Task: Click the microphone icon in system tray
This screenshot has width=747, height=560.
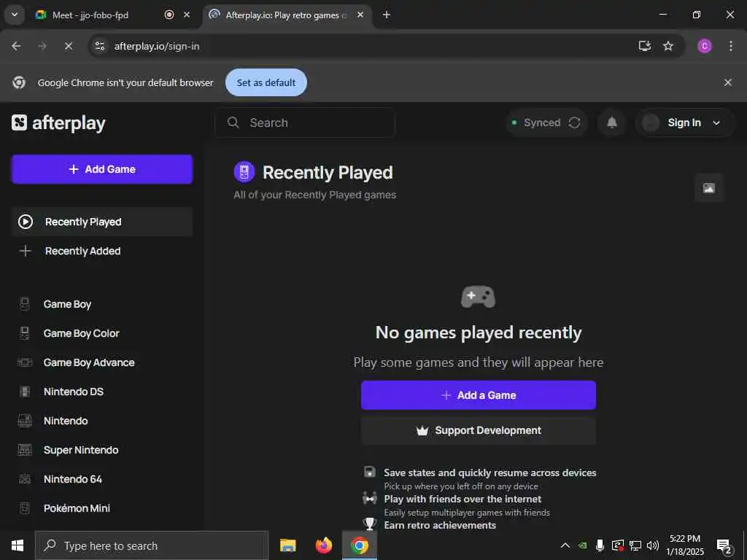Action: 600,545
